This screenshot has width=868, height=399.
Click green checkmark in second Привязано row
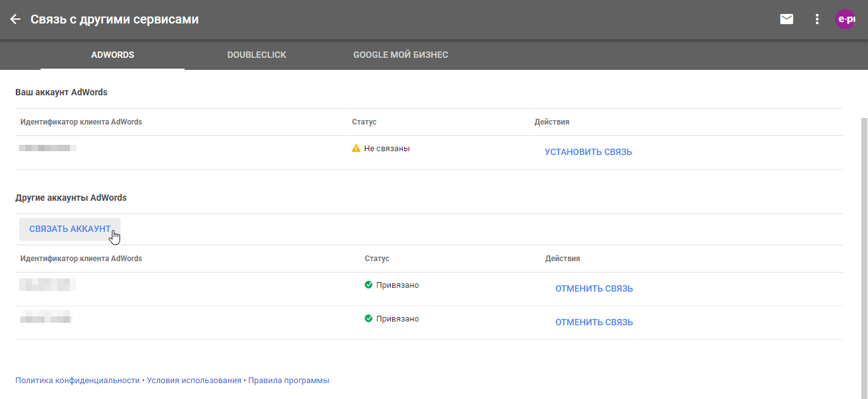point(369,319)
